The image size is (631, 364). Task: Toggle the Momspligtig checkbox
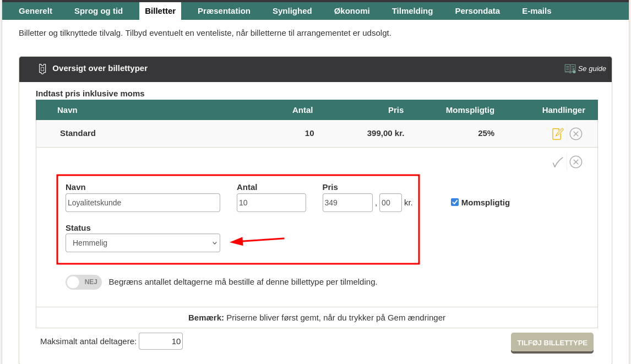tap(455, 202)
